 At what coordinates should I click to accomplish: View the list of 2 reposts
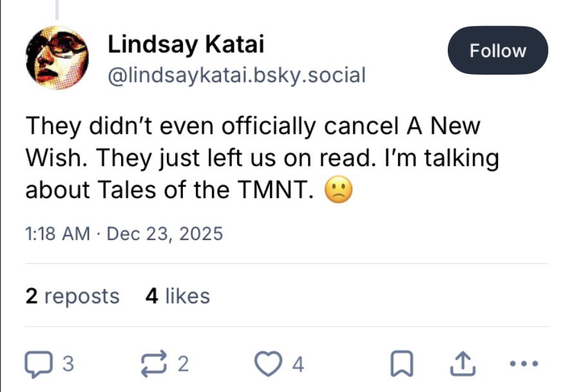coord(72,296)
